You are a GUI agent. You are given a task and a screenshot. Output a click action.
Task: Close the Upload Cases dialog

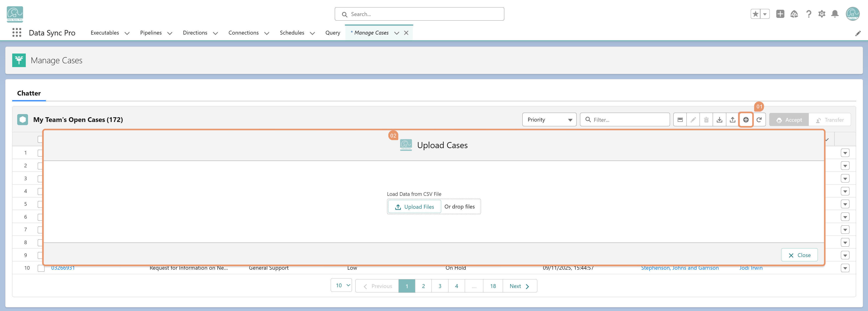pos(799,255)
